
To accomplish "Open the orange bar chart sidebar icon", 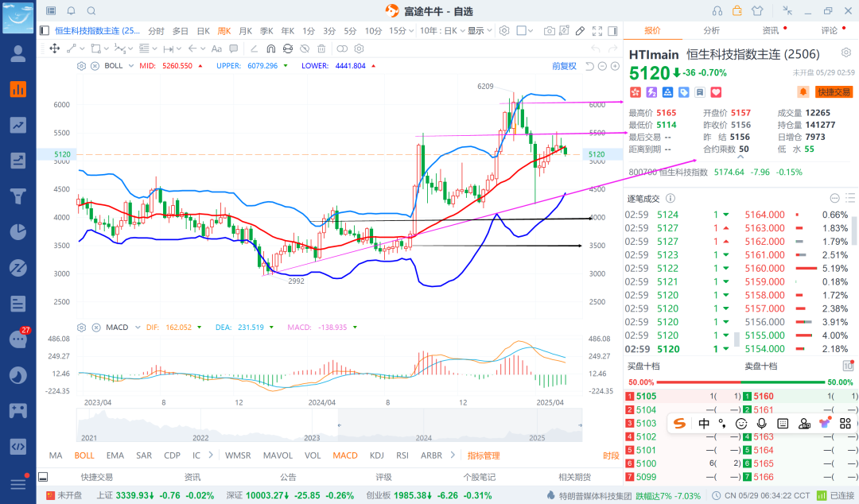I will (18, 89).
